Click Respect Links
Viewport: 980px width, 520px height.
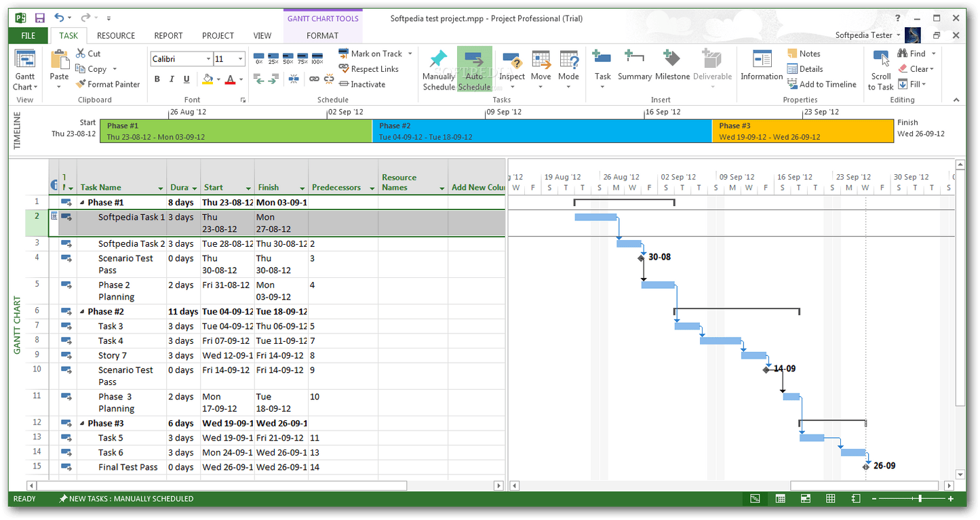click(x=369, y=68)
